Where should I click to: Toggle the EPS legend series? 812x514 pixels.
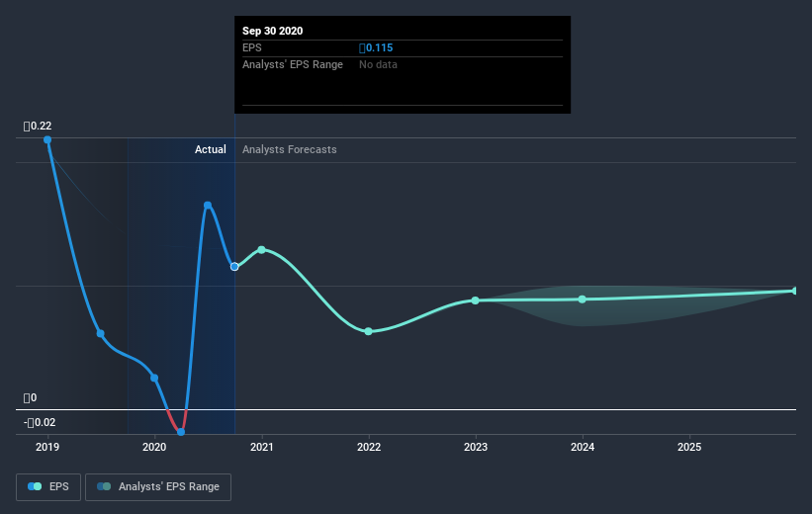pos(48,487)
